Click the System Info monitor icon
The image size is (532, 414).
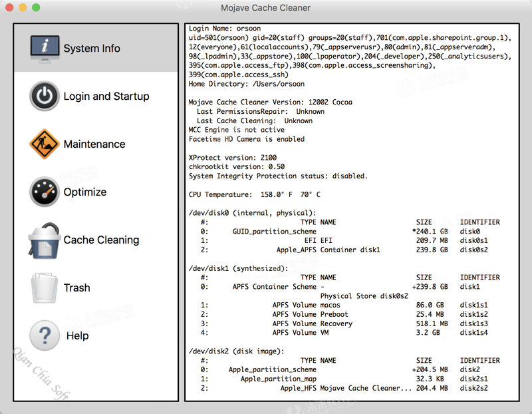tap(45, 49)
